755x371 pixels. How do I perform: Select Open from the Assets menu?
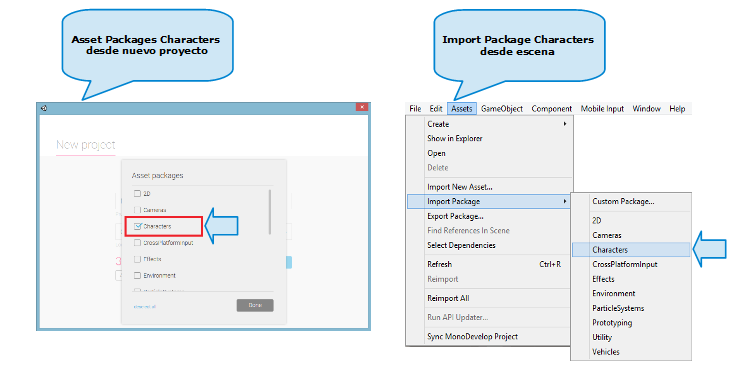(x=490, y=154)
